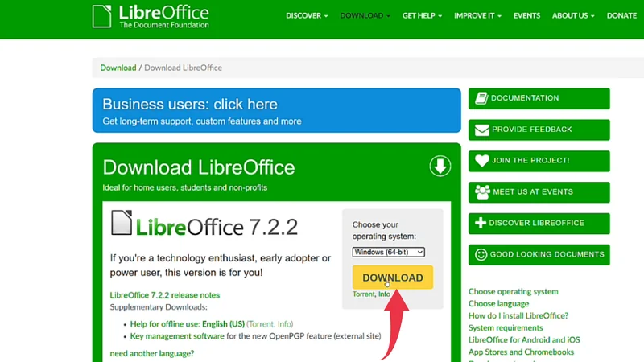
Task: Follow the 'need another language?' link
Action: click(151, 354)
